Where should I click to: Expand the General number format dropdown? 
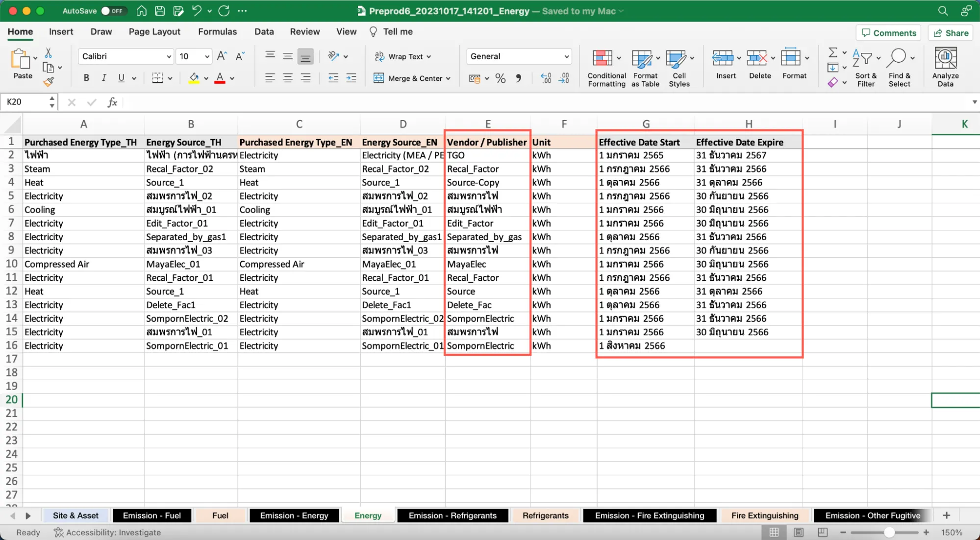click(x=566, y=56)
